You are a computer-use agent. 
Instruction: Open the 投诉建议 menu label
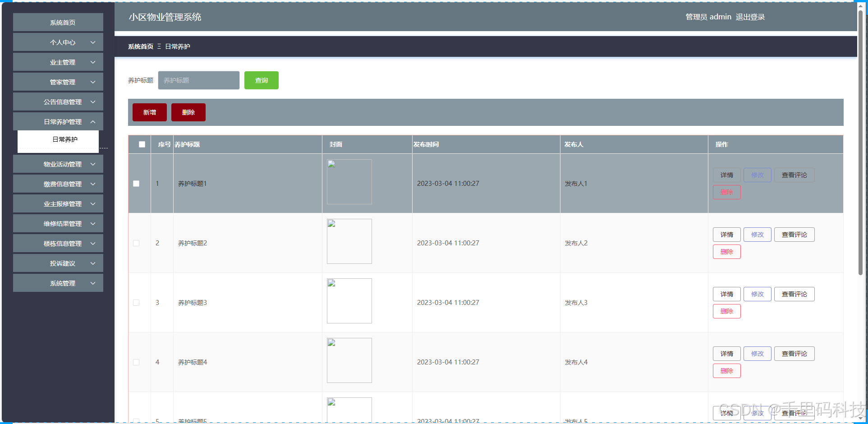(x=63, y=263)
